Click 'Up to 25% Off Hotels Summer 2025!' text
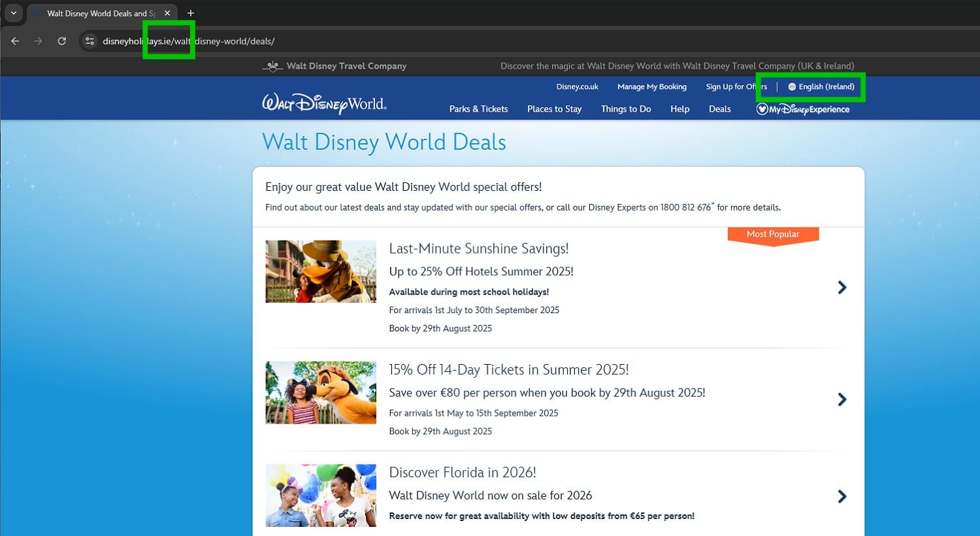The height and width of the screenshot is (536, 980). point(481,271)
